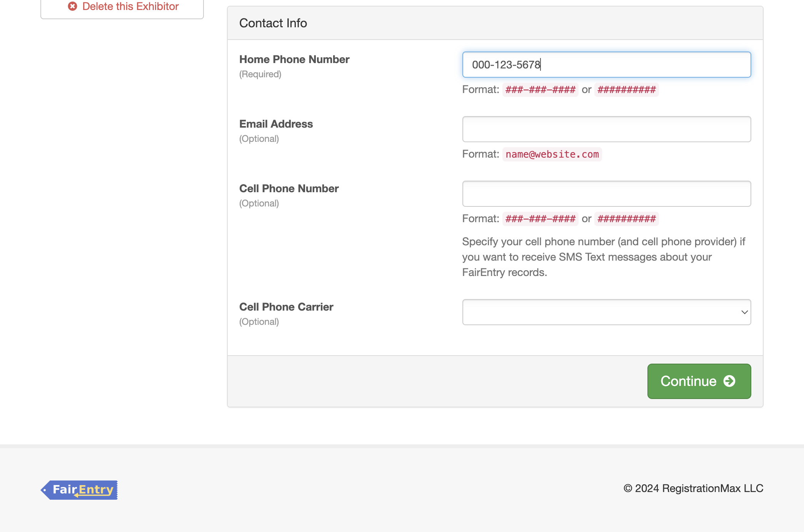Click the Delete this Exhibitor button

click(122, 7)
